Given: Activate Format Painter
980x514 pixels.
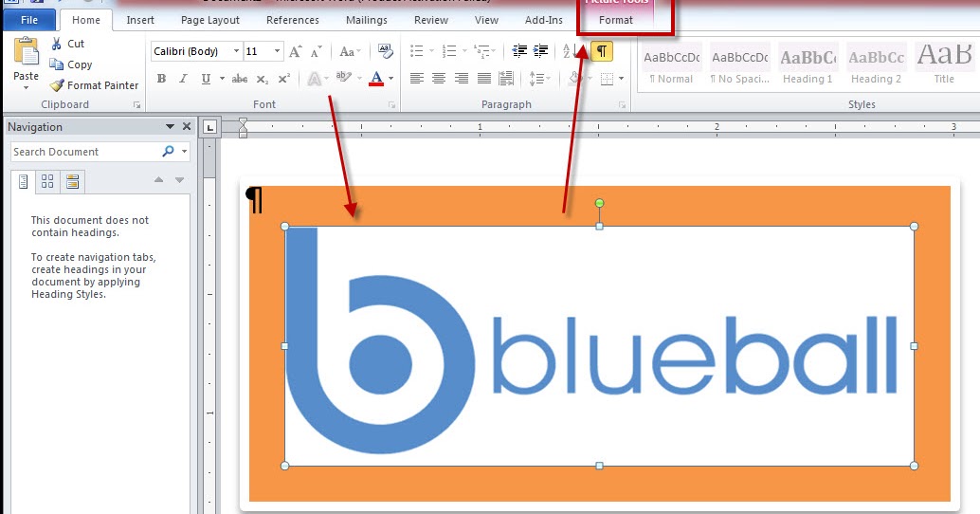Looking at the screenshot, I should point(95,85).
